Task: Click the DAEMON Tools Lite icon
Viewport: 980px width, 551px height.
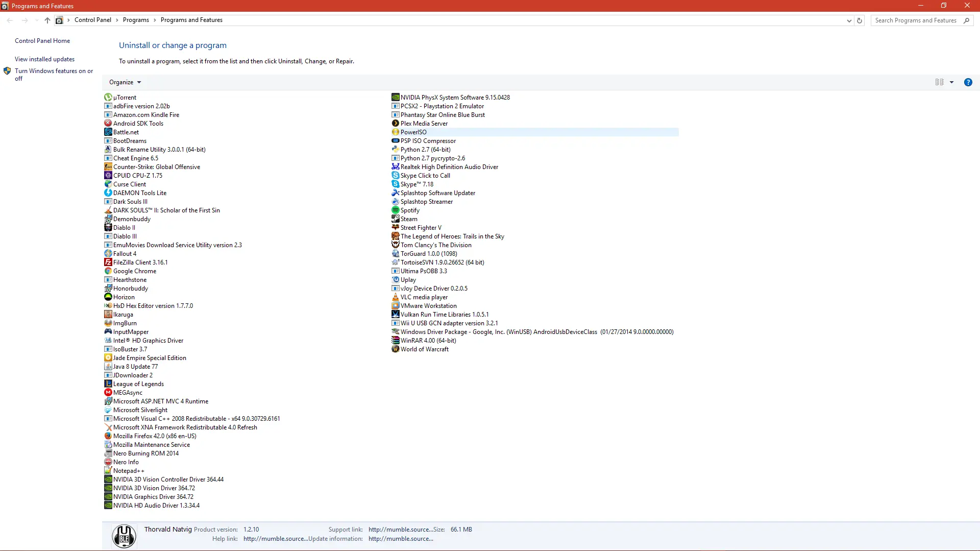Action: pyautogui.click(x=108, y=193)
